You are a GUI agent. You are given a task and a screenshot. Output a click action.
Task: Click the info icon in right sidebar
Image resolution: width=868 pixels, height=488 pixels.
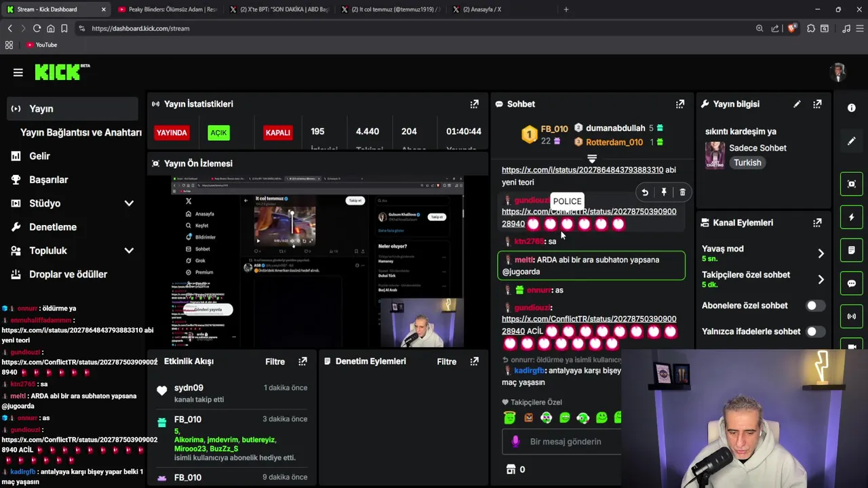coord(852,108)
